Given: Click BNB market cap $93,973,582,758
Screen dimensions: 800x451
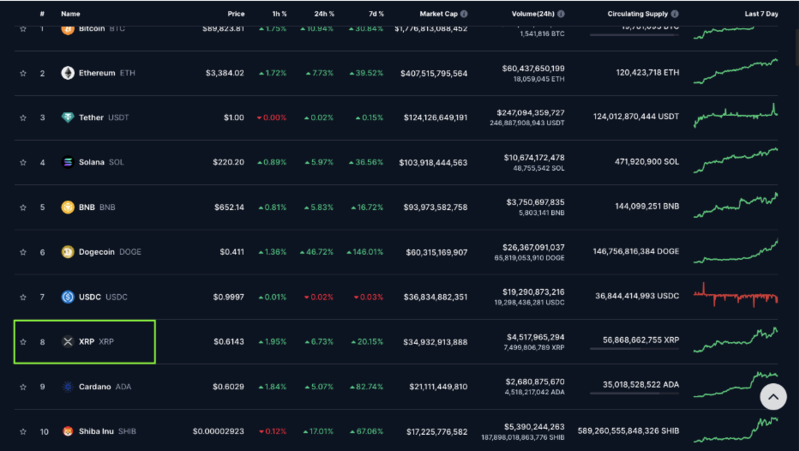Looking at the screenshot, I should 435,207.
